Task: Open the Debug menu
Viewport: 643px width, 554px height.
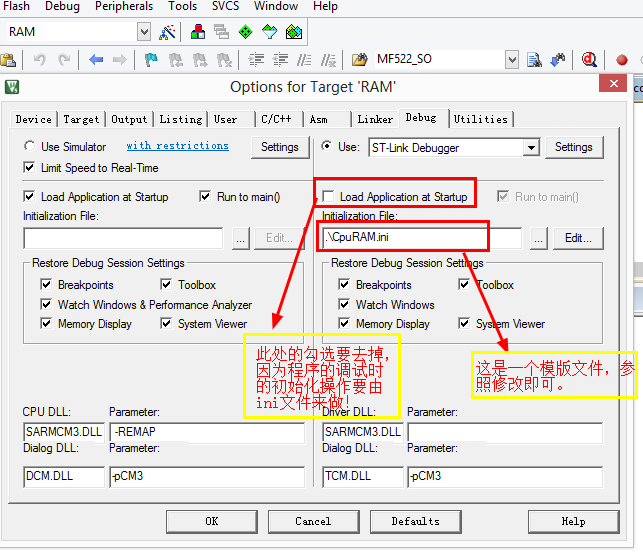Action: (62, 6)
